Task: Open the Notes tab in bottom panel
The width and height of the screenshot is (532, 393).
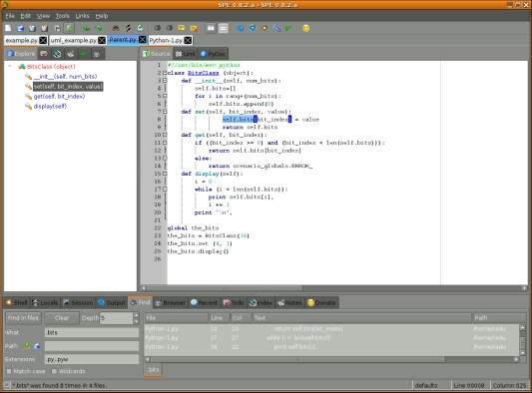Action: click(x=290, y=302)
